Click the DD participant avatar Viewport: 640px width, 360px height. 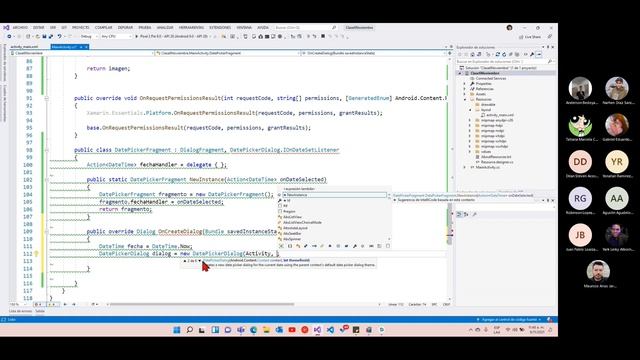point(580,162)
